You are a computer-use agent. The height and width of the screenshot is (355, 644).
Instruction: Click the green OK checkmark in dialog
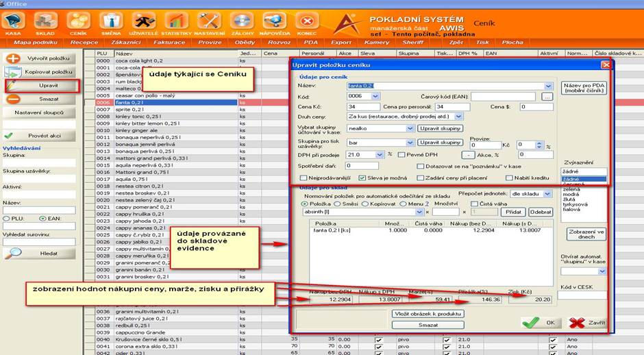531,323
